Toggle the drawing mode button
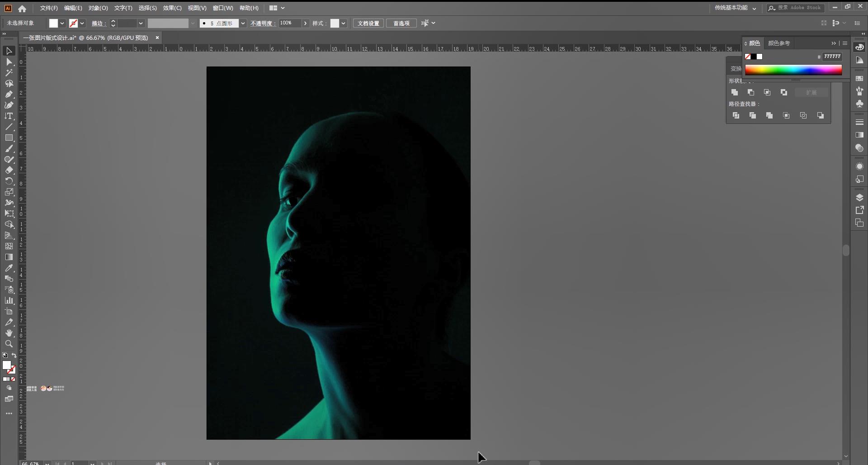Image resolution: width=868 pixels, height=465 pixels. (x=9, y=388)
